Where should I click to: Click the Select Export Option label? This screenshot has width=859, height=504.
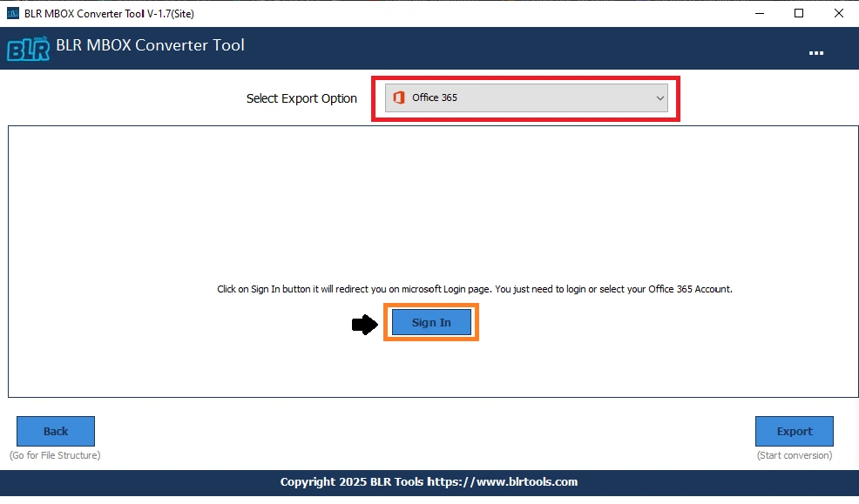pyautogui.click(x=301, y=98)
